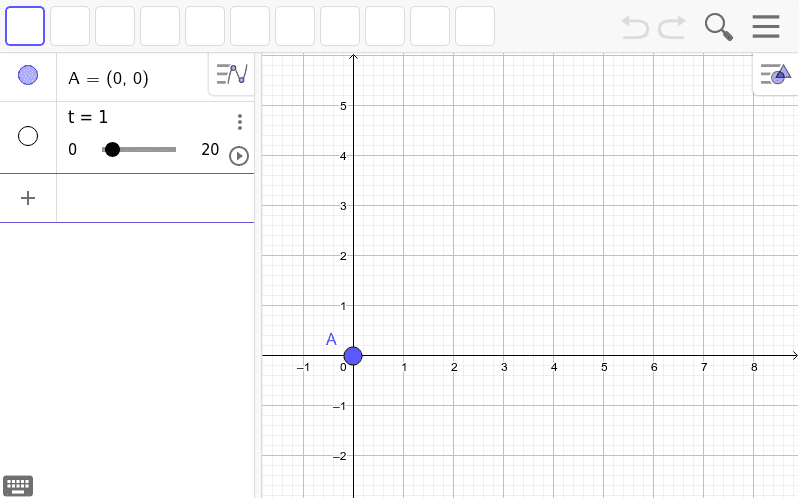Select the t = 1 definition
The height and width of the screenshot is (500, 800).
pyautogui.click(x=88, y=117)
